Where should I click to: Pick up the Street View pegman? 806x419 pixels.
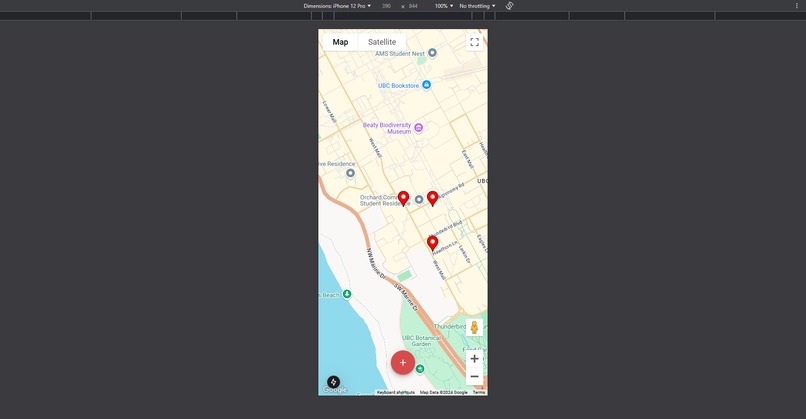pos(474,327)
